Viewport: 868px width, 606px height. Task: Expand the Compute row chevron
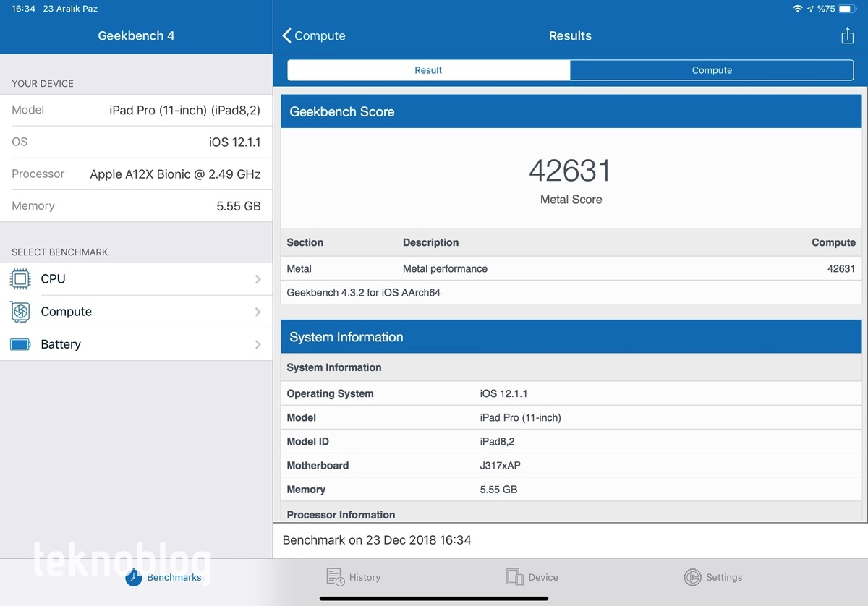pos(258,312)
